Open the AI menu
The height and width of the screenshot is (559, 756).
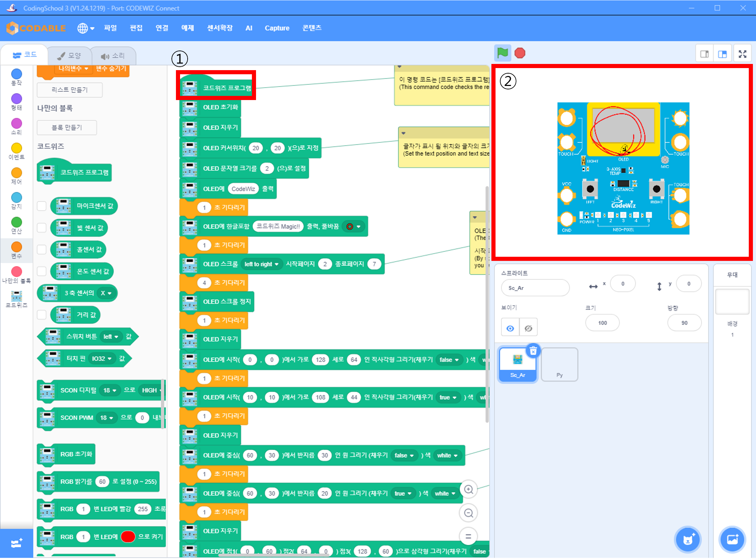click(249, 28)
